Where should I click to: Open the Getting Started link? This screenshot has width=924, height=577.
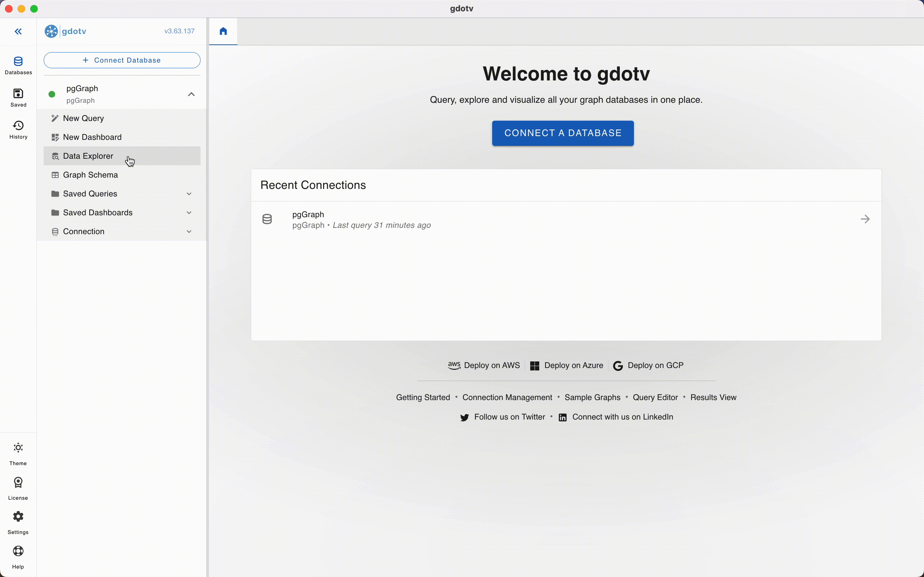click(423, 398)
